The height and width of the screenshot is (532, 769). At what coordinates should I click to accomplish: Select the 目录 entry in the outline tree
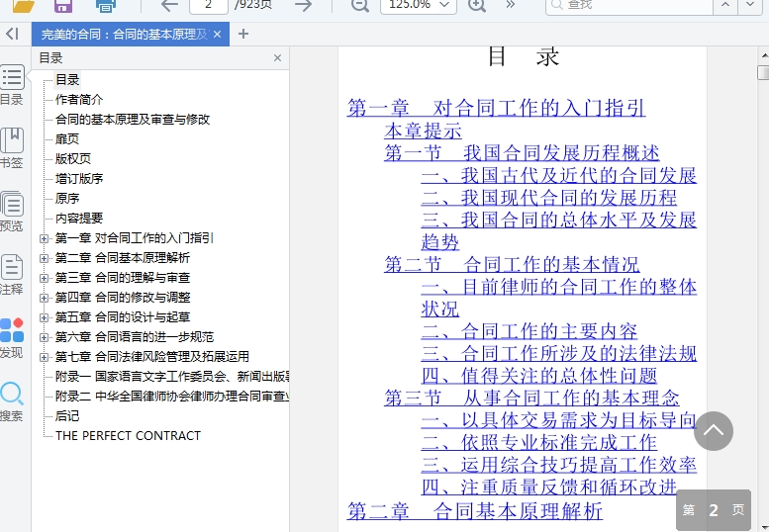(x=67, y=79)
